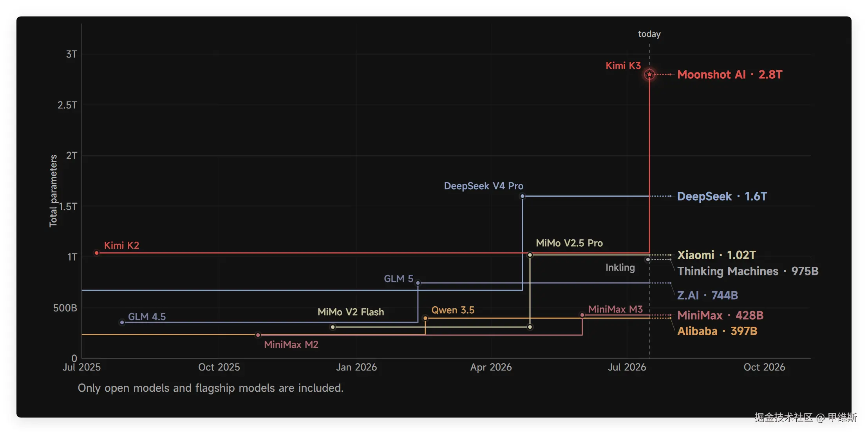Click the 'Alibaba · 397B' series label
The width and height of the screenshot is (868, 434).
tap(717, 331)
